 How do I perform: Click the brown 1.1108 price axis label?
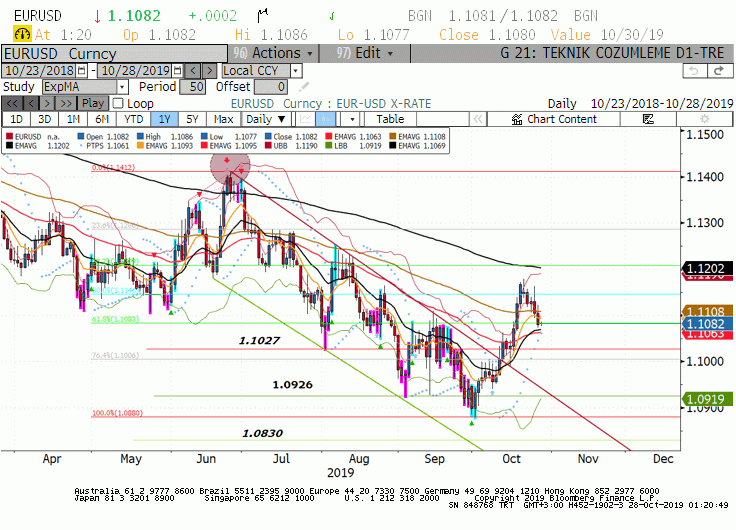(708, 311)
